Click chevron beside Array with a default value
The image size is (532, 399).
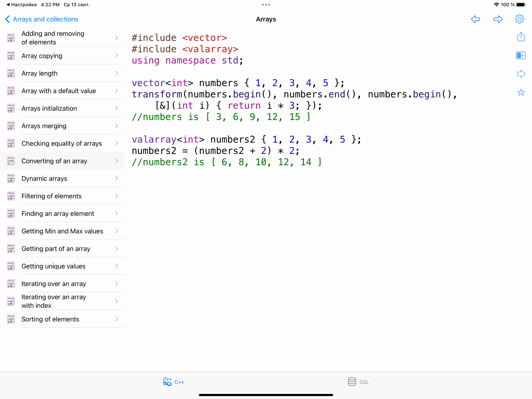point(117,91)
